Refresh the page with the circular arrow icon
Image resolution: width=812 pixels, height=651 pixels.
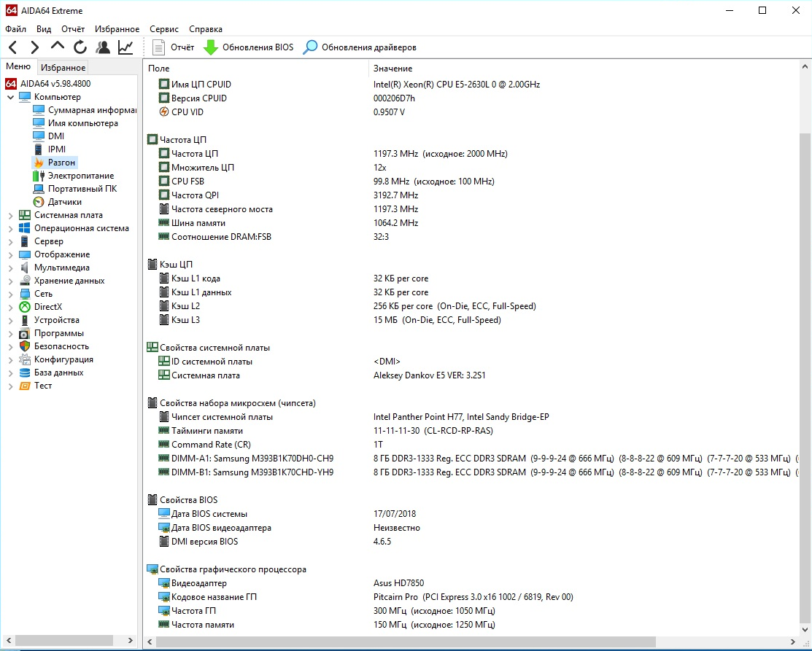tap(80, 47)
